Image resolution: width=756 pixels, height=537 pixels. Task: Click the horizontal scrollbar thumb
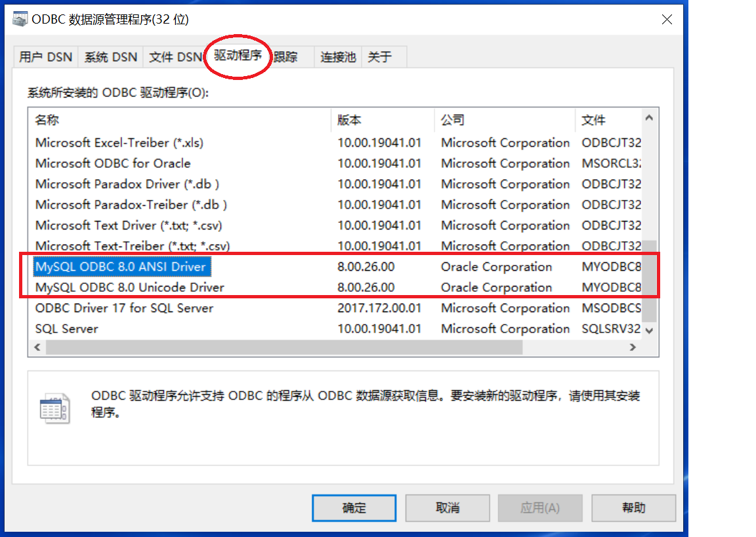[x=284, y=348]
